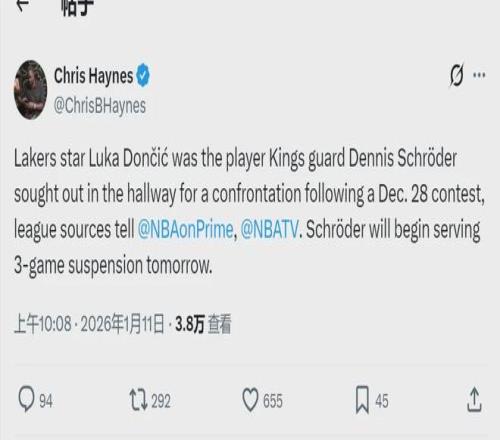500x440 pixels.
Task: Click the 655 likes count
Action: pos(273,401)
